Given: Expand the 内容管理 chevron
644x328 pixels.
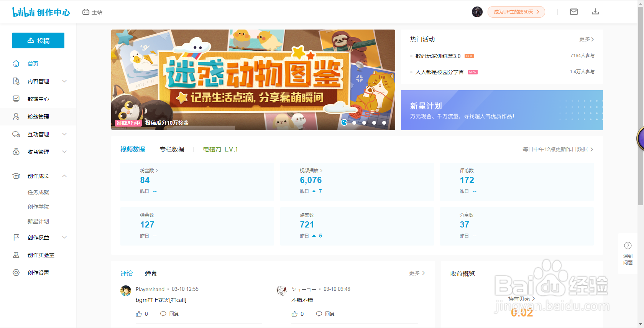Looking at the screenshot, I should click(x=64, y=81).
